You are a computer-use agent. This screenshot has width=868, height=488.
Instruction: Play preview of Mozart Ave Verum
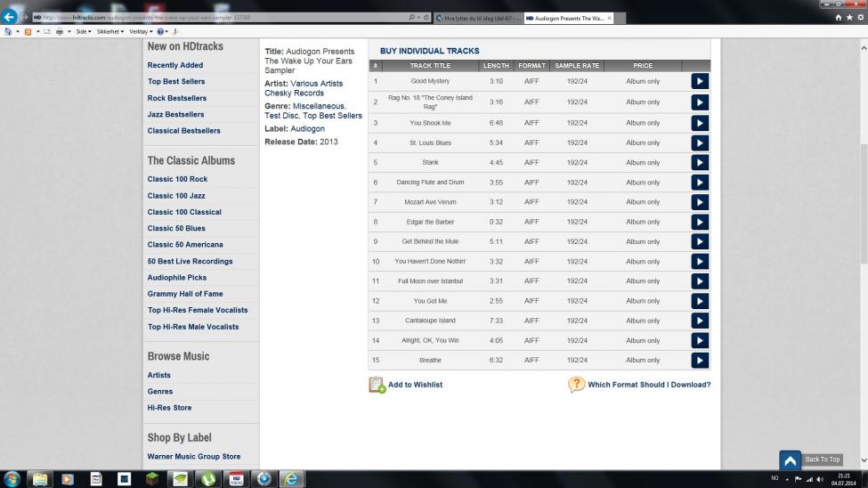[700, 202]
